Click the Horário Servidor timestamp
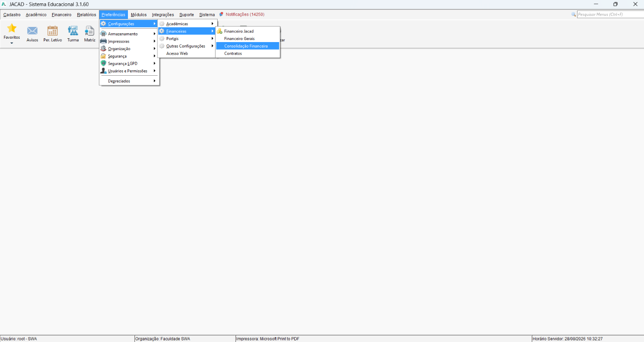The image size is (644, 342). point(567,339)
